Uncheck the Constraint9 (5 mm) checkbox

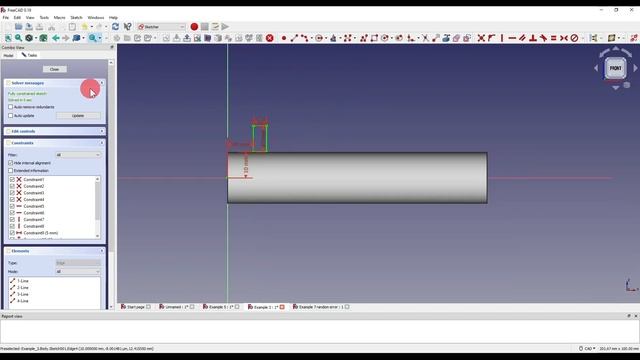click(x=12, y=233)
